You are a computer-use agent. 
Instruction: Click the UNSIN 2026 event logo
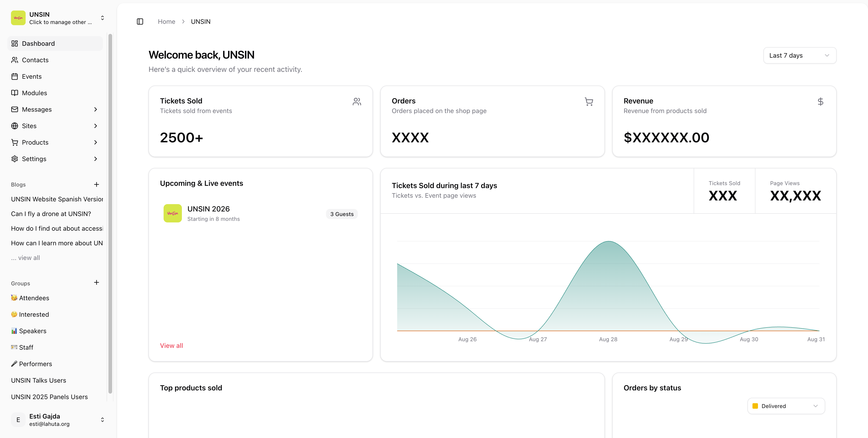tap(173, 213)
